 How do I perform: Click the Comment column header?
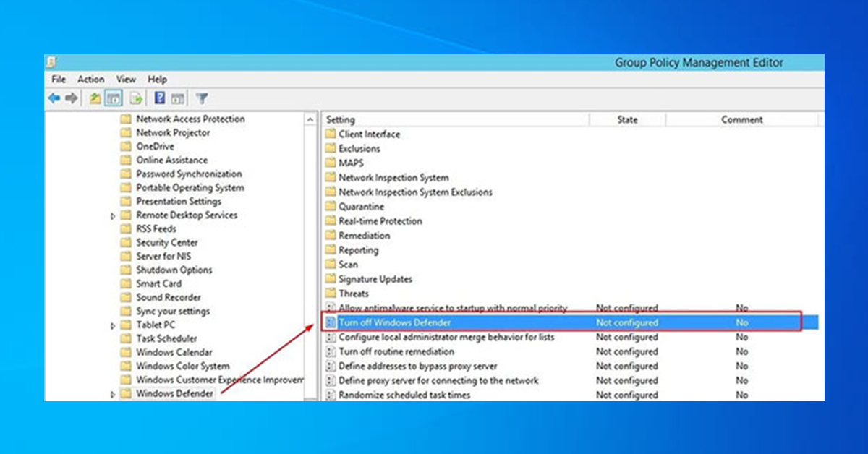pos(742,119)
